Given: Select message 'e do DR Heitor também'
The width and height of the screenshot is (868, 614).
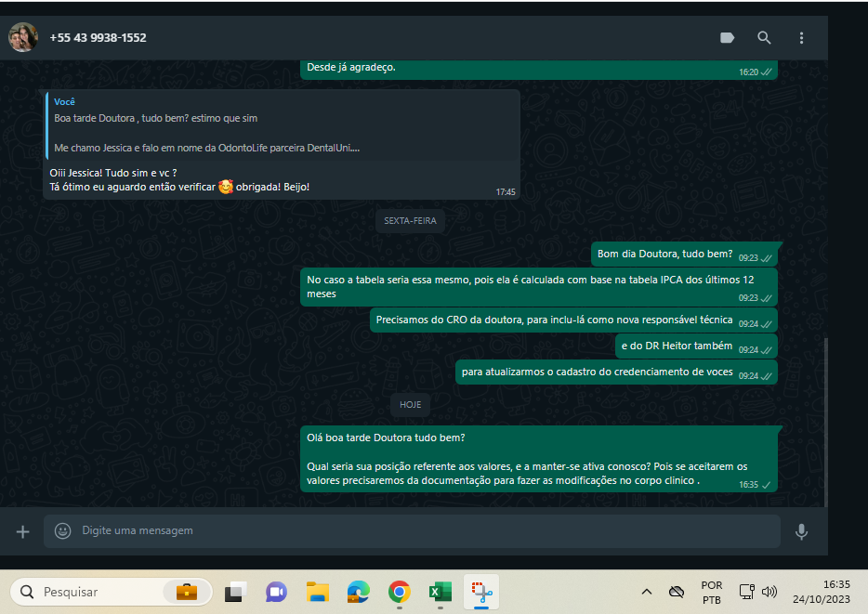Looking at the screenshot, I should coord(696,346).
